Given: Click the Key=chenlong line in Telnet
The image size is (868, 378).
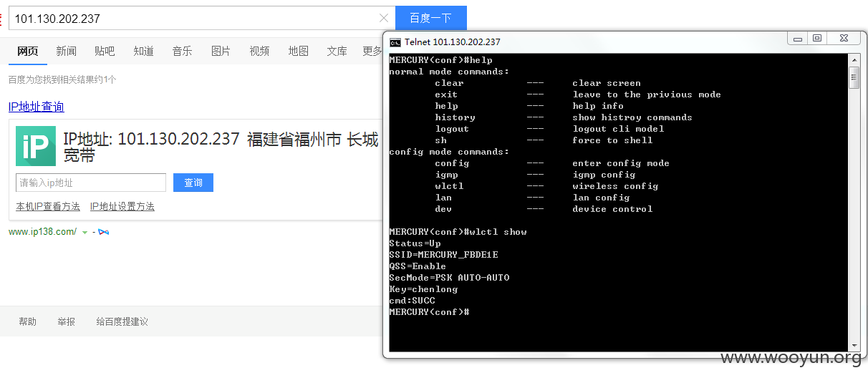Looking at the screenshot, I should pyautogui.click(x=423, y=289).
